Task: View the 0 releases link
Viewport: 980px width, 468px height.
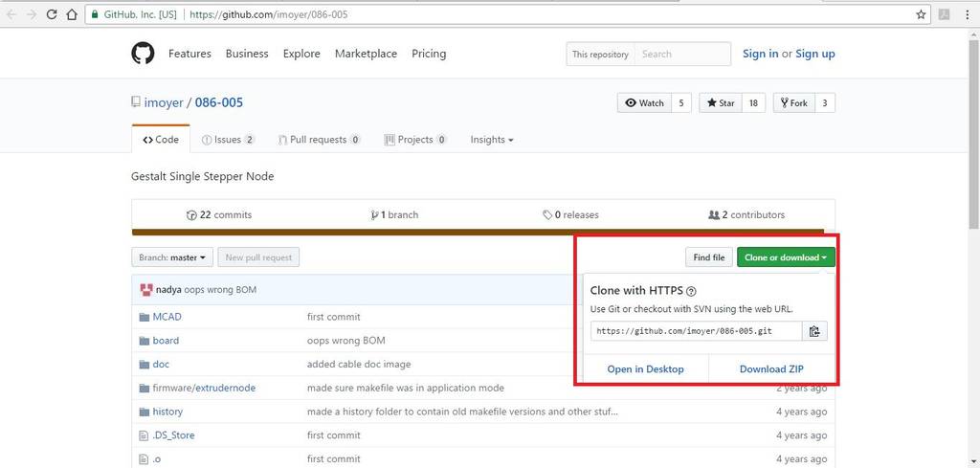Action: click(x=570, y=215)
